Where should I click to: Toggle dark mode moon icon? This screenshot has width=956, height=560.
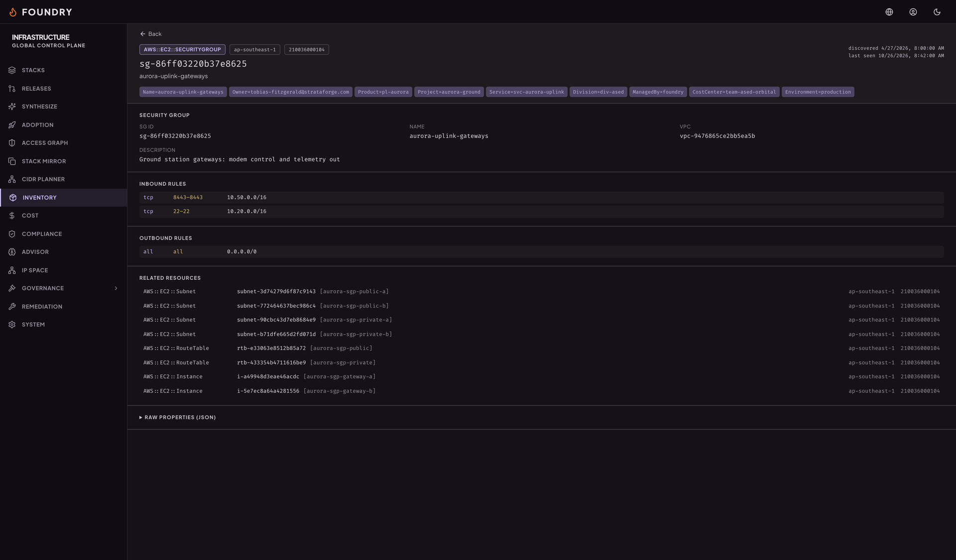pos(937,12)
